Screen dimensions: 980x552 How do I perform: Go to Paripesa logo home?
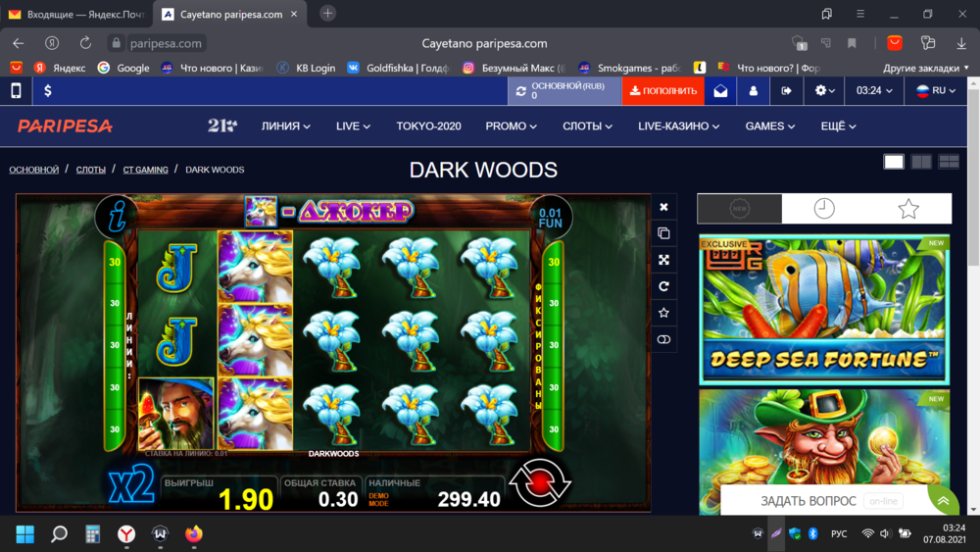point(65,126)
